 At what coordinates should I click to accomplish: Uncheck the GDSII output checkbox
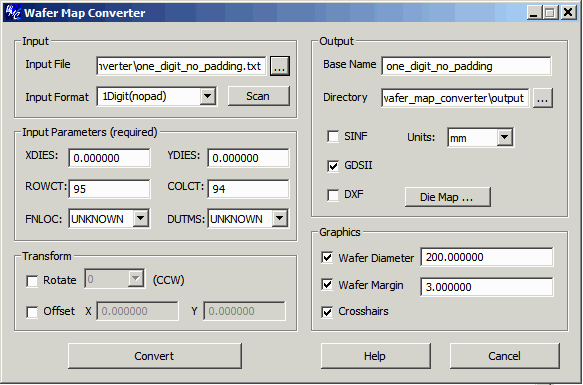tap(333, 166)
